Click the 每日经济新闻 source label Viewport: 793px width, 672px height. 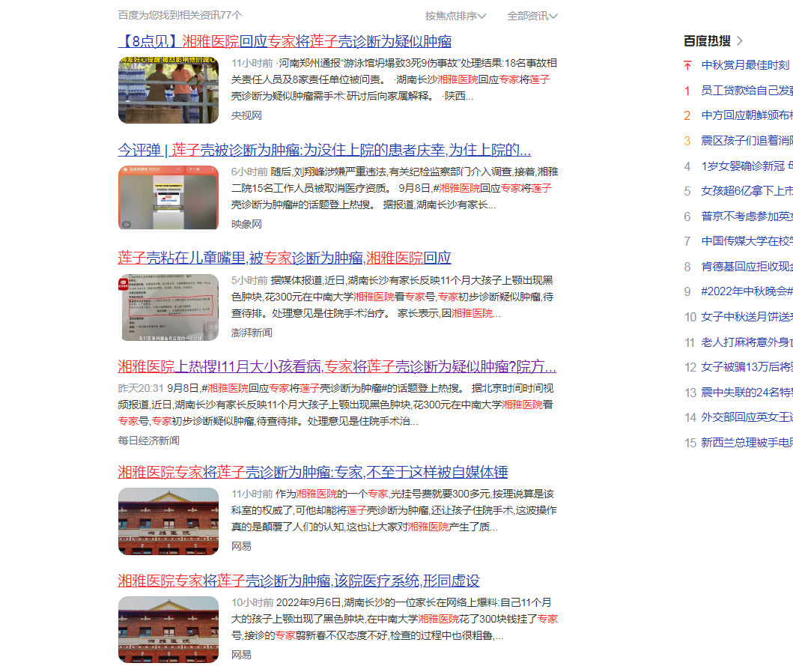148,441
